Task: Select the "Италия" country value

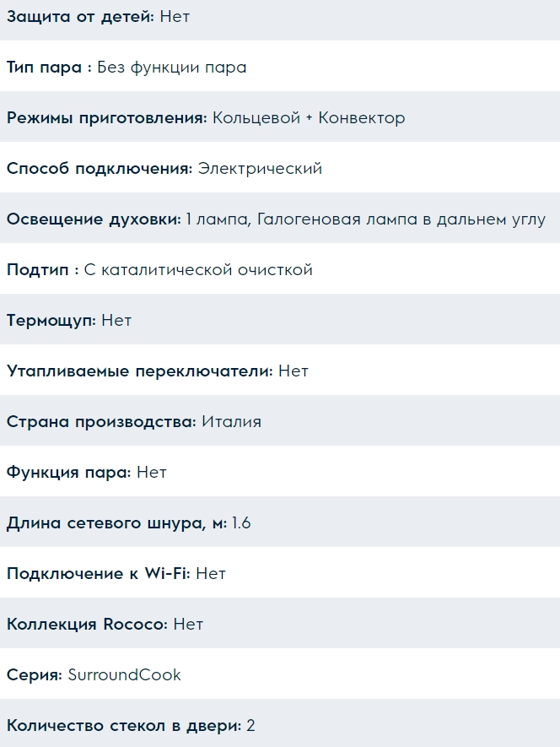Action: click(x=231, y=422)
